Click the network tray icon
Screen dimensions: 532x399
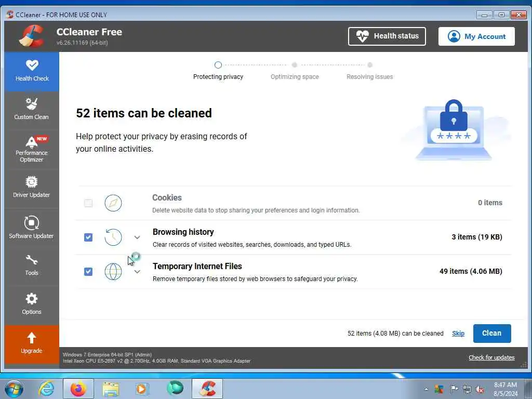pyautogui.click(x=467, y=390)
